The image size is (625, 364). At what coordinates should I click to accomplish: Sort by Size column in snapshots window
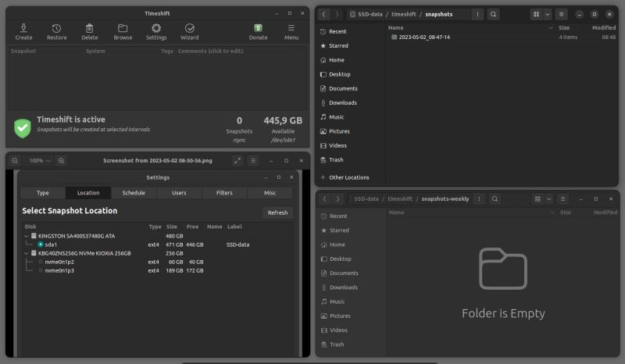pos(563,28)
